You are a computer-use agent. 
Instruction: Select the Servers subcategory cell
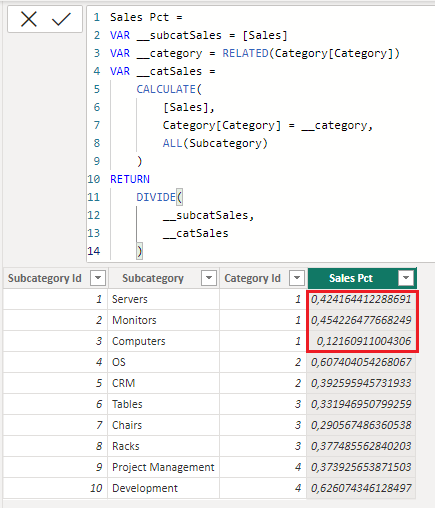[164, 299]
